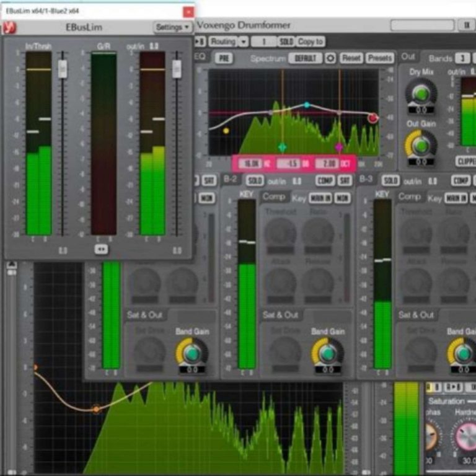476x476 pixels.
Task: Select the B-3 band tab
Action: [366, 180]
